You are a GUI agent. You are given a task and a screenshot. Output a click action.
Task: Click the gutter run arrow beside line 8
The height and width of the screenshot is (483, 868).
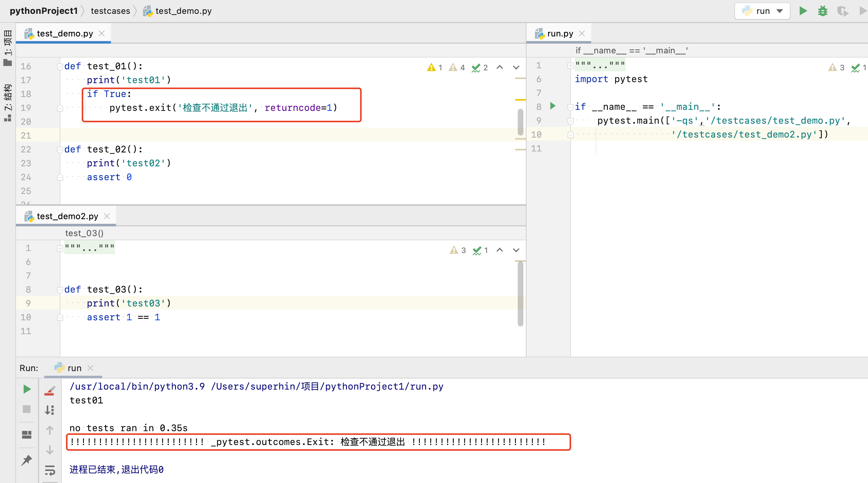tap(553, 106)
